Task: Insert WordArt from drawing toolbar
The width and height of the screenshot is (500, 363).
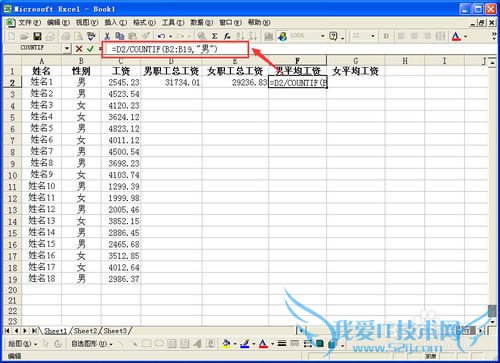Action: (x=198, y=343)
